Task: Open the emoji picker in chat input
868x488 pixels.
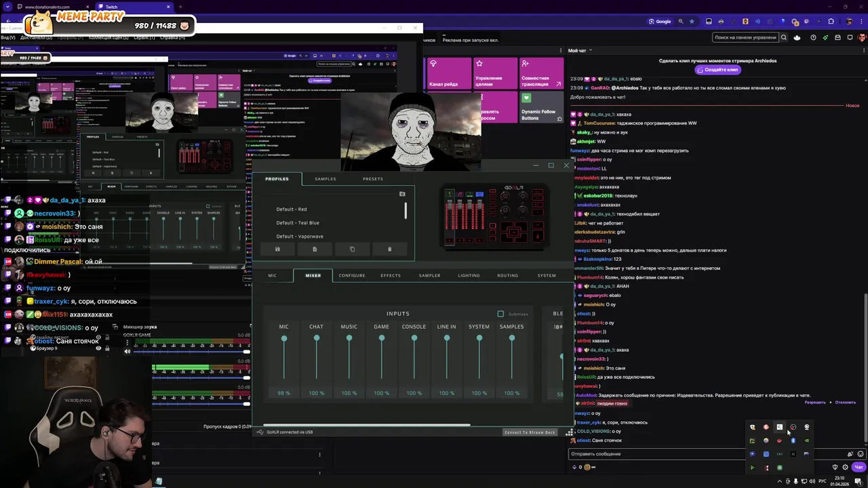Action: click(x=861, y=454)
